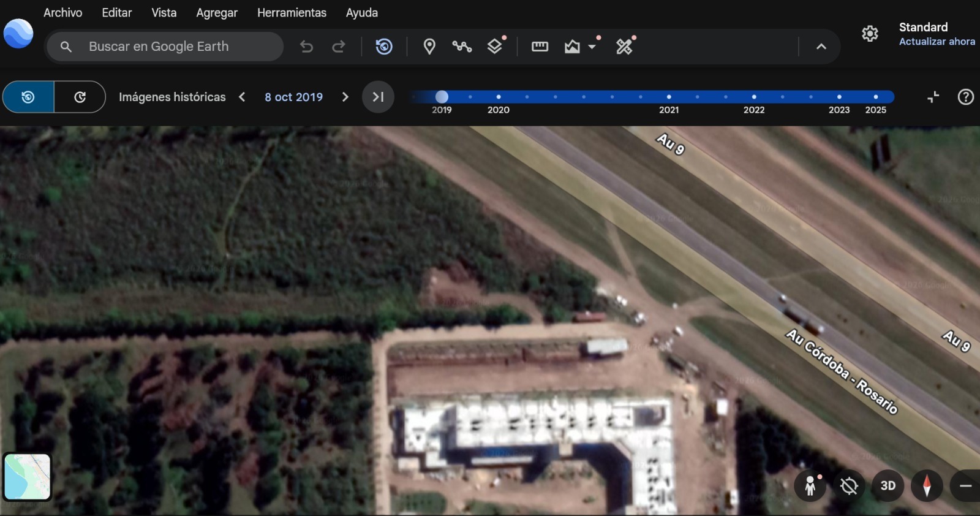Image resolution: width=980 pixels, height=516 pixels.
Task: Select the 2025 timeline marker
Action: click(x=876, y=97)
